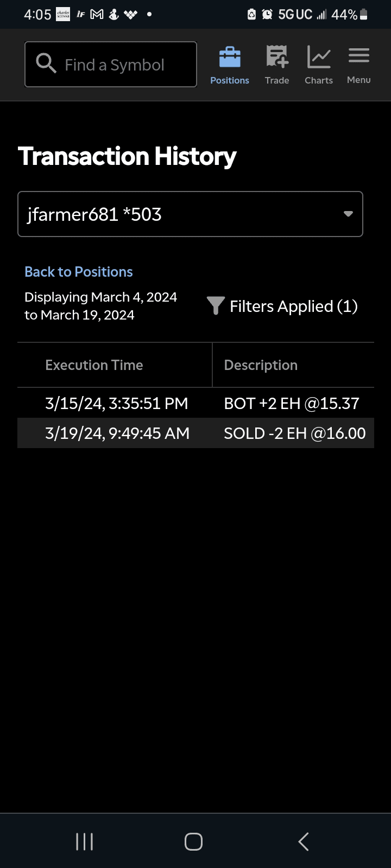Tap the magnifying glass search icon
Viewport: 391px width, 868px height.
click(46, 64)
